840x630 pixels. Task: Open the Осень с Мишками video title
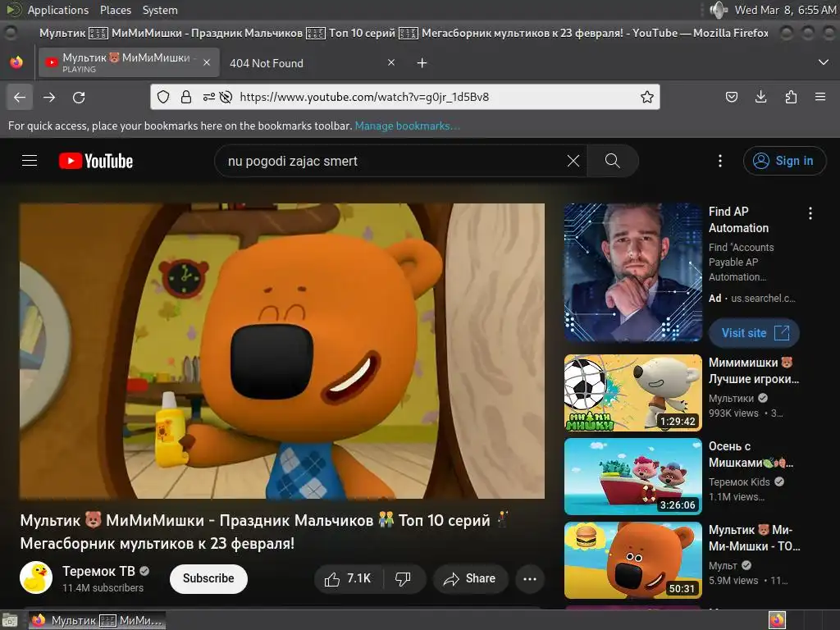[x=751, y=454]
